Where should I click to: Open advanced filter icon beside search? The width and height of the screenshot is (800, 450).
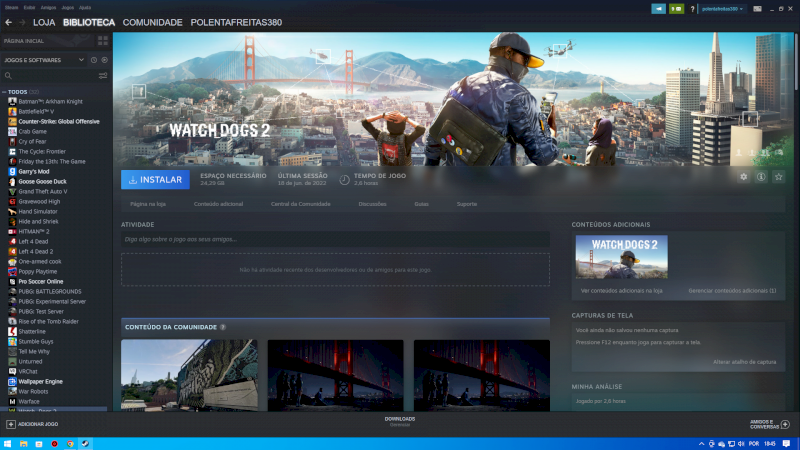103,76
